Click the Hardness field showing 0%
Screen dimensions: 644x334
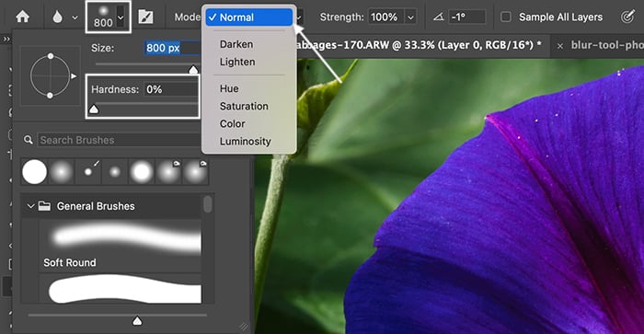170,89
